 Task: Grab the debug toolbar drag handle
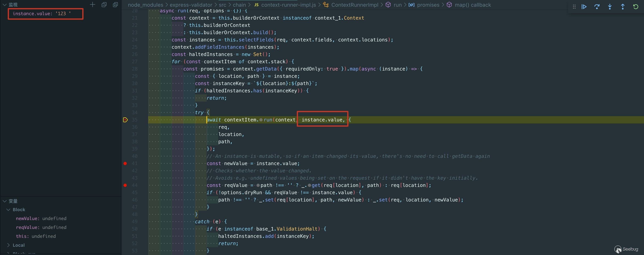pos(574,7)
